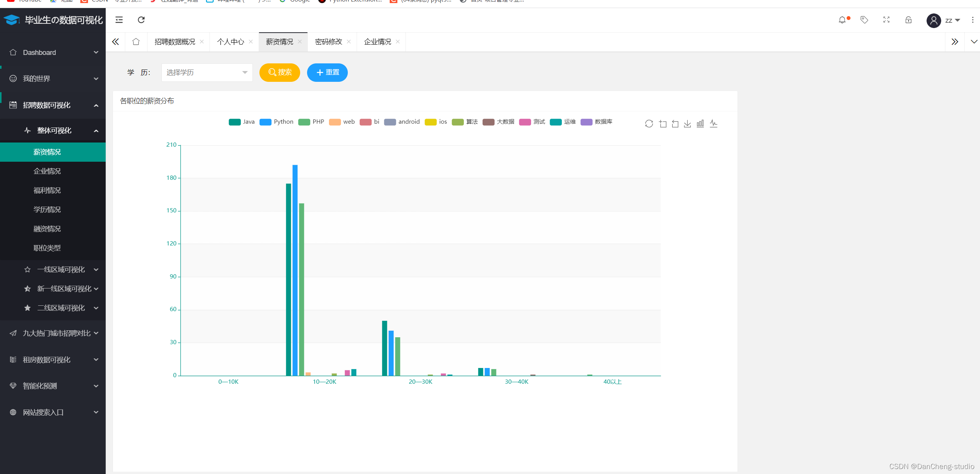980x474 pixels.
Task: Click the 重置 reset button
Action: click(x=327, y=72)
